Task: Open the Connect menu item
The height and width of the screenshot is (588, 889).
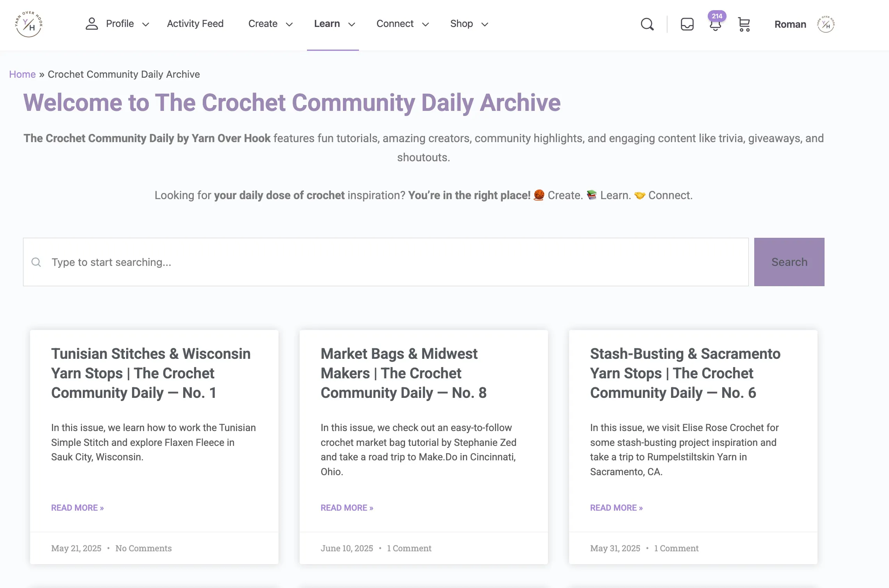Action: tap(395, 24)
